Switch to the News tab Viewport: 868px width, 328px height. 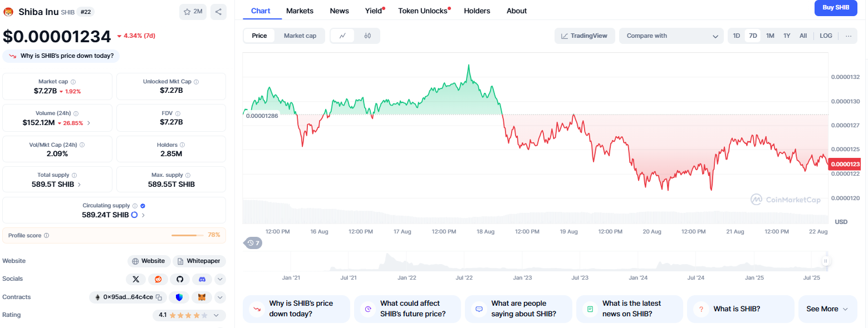click(340, 11)
